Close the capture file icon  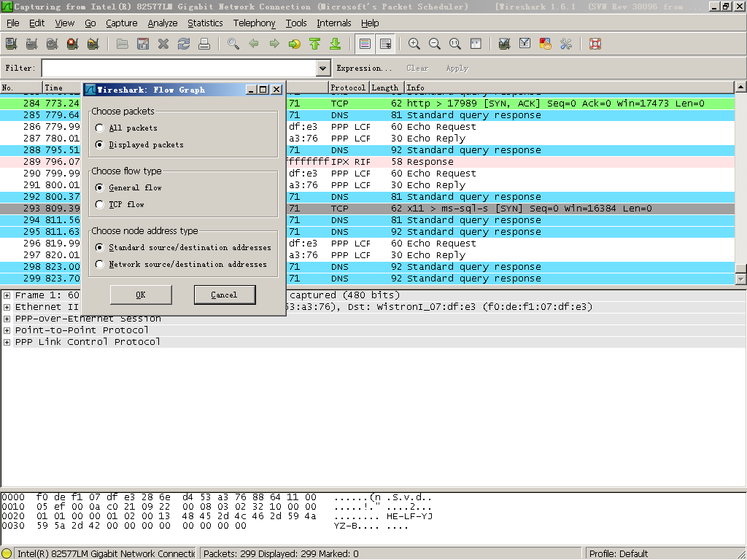[x=163, y=44]
